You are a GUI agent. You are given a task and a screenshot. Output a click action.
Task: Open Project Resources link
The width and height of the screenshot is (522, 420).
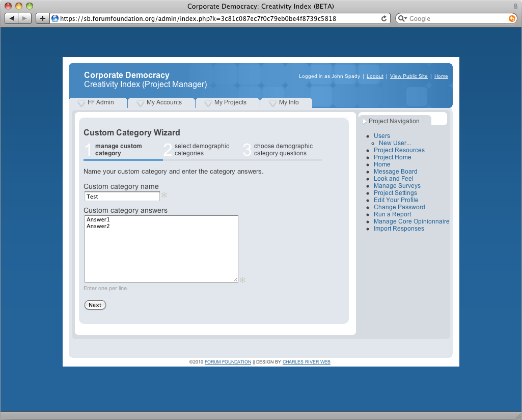399,150
